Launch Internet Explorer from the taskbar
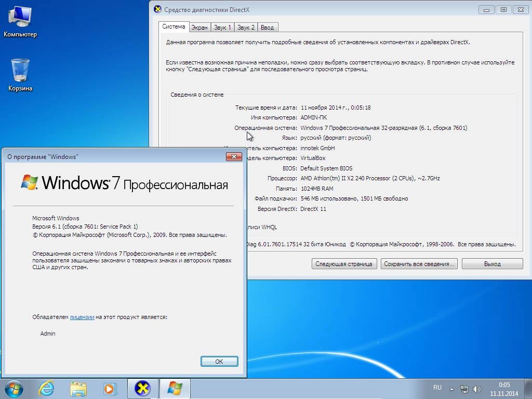The height and width of the screenshot is (399, 532). (x=47, y=389)
